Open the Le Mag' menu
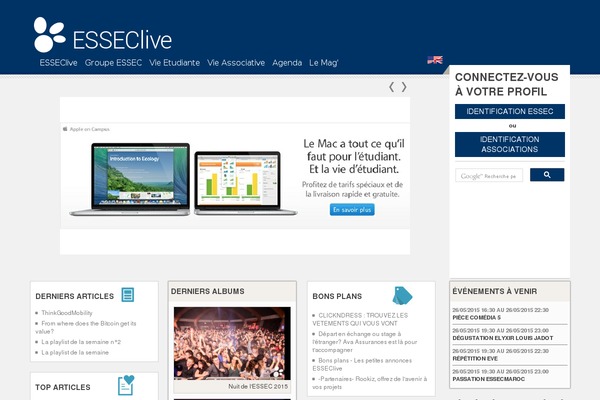 click(x=324, y=63)
